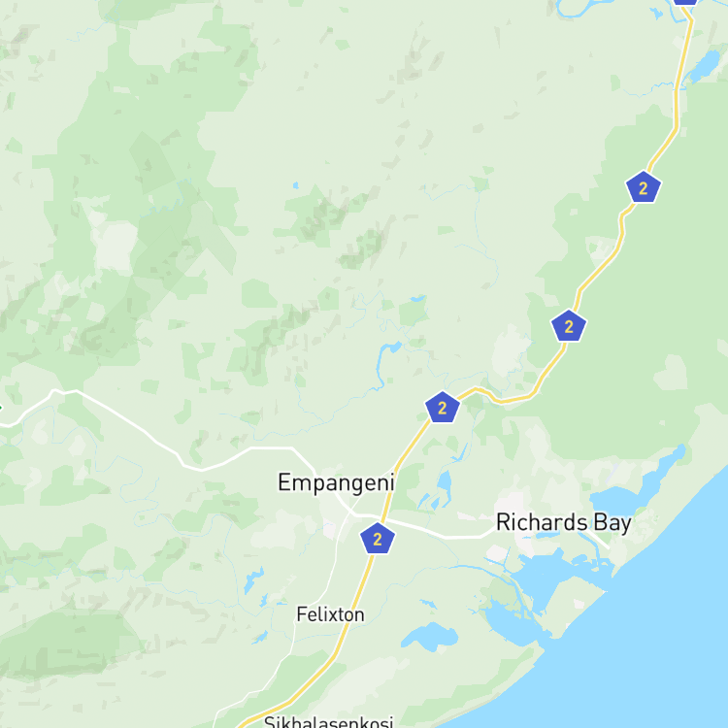The width and height of the screenshot is (728, 728).
Task: Select the Richards Bay city label
Action: [x=564, y=523]
